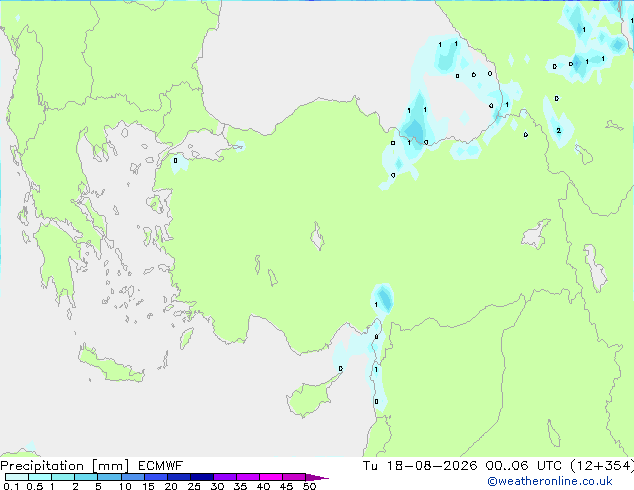Click the arrow-shaped above-50 mm legend swatch
This screenshot has width=634, height=490.
point(317,477)
